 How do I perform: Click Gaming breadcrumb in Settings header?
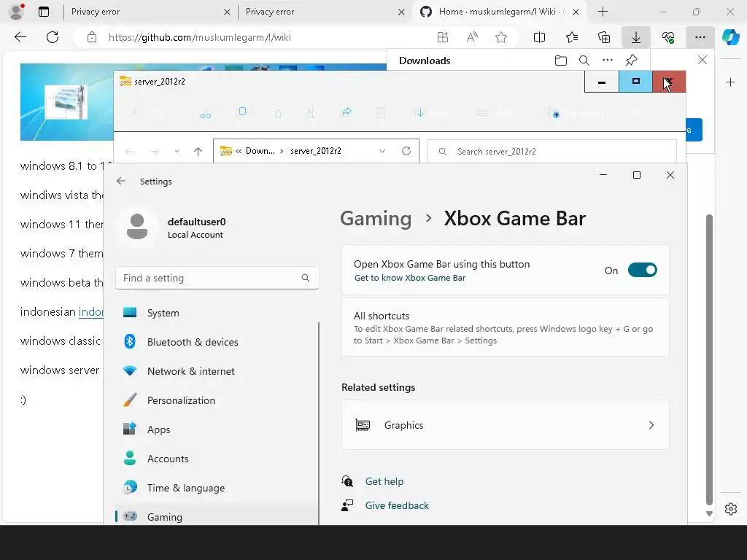pyautogui.click(x=376, y=219)
